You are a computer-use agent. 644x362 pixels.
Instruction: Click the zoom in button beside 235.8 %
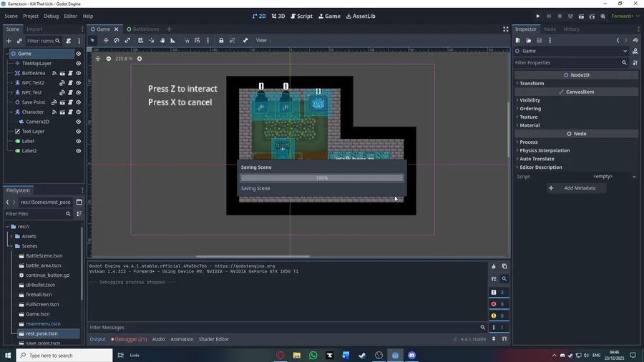coord(140,59)
